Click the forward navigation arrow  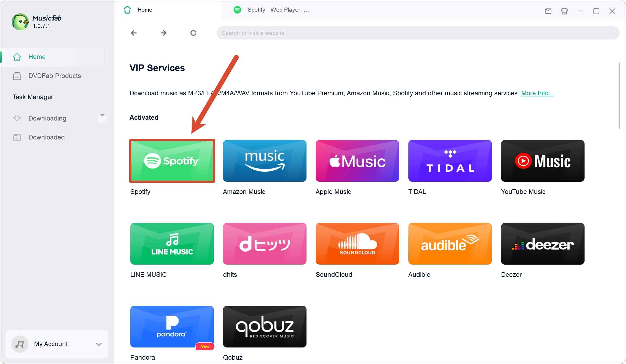(x=163, y=33)
